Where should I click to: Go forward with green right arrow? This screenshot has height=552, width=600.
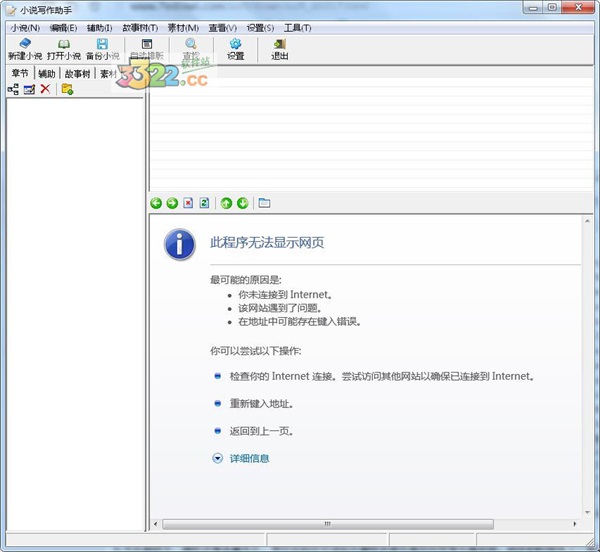tap(172, 203)
